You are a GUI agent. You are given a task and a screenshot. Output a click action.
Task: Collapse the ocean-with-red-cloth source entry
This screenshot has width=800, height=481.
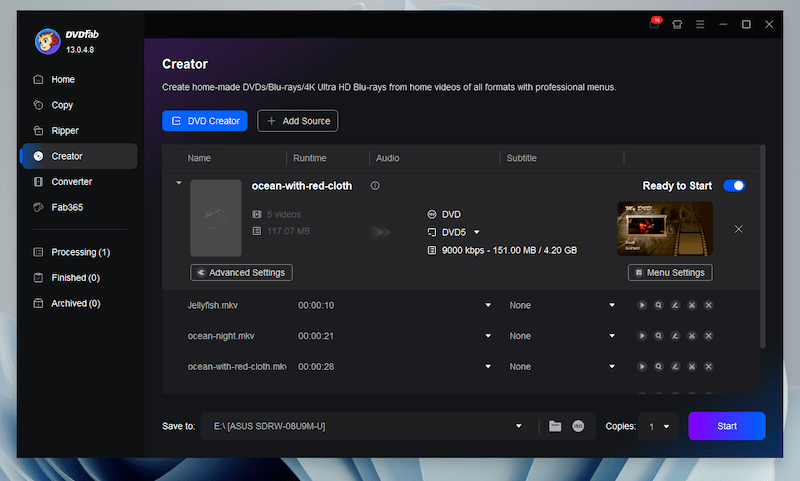pos(179,184)
